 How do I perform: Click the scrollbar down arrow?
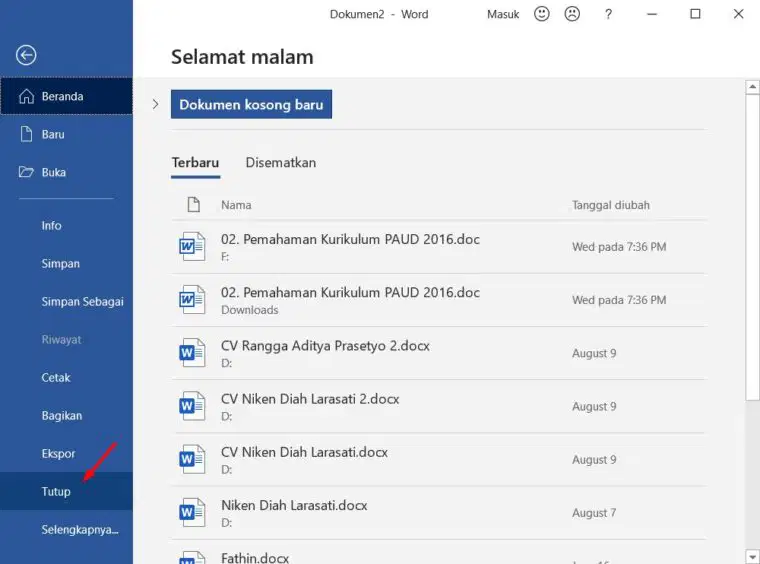(x=752, y=556)
